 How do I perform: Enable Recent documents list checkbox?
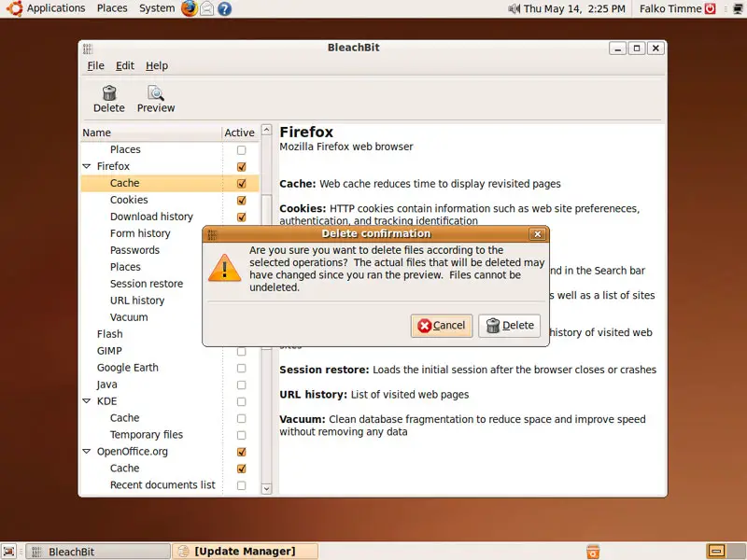click(x=242, y=485)
